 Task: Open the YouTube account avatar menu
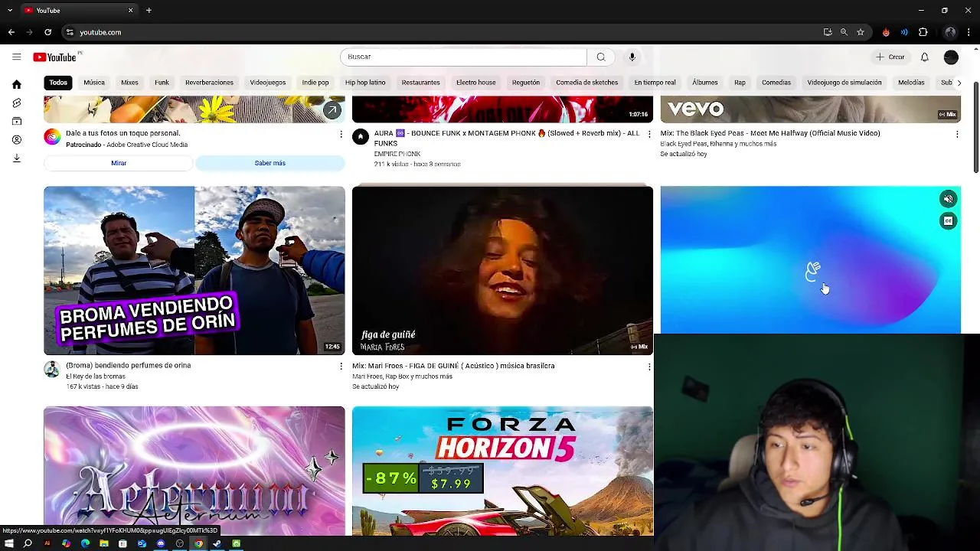(951, 57)
